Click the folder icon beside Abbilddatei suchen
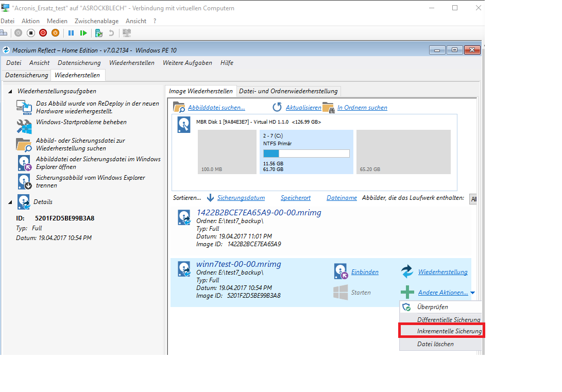The image size is (562, 392). click(179, 107)
